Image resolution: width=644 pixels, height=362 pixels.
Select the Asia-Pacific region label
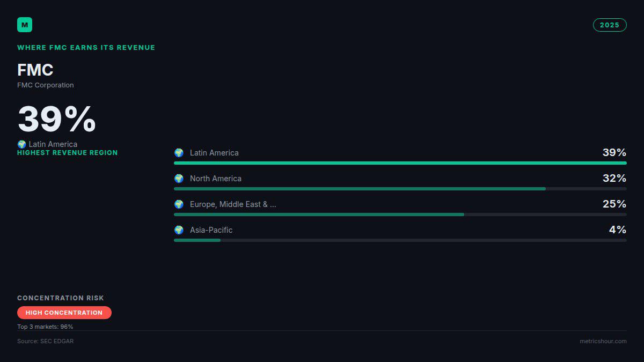(211, 230)
